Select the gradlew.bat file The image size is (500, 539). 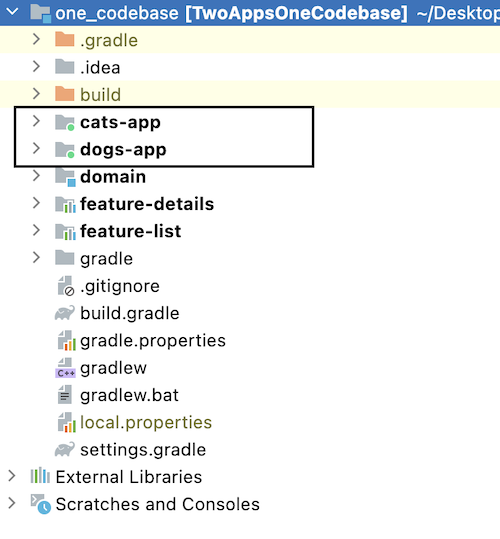pyautogui.click(x=129, y=395)
